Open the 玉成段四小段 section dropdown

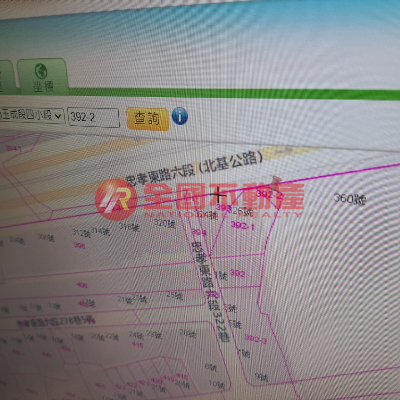(32, 115)
